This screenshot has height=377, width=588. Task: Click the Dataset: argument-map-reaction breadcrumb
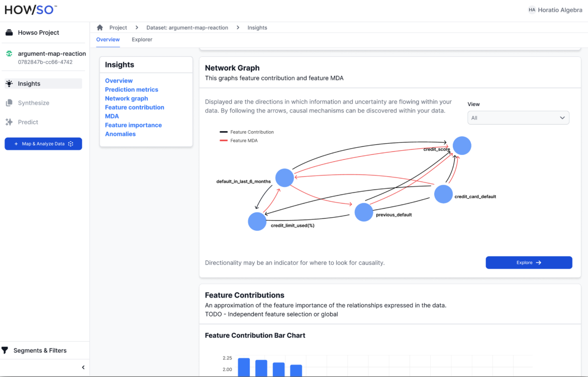coord(187,28)
